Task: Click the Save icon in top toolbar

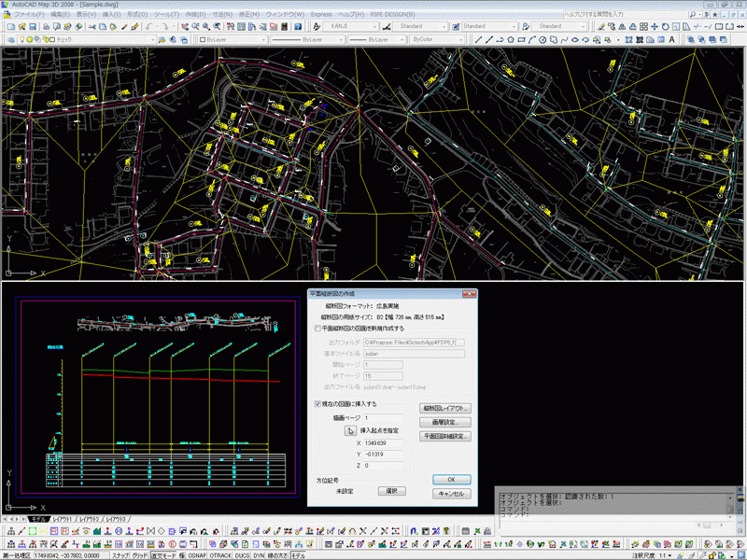Action: pos(33,27)
